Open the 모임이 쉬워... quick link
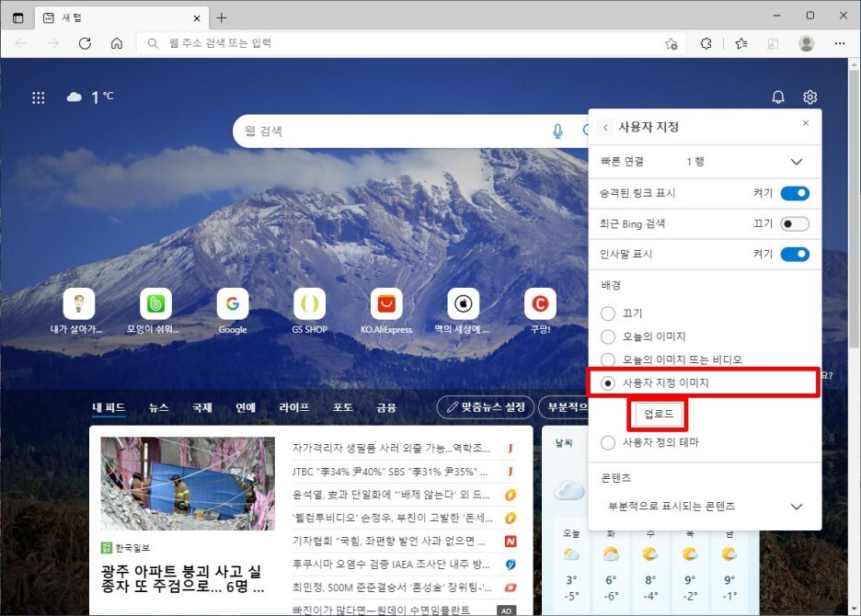861x616 pixels. pos(155,311)
